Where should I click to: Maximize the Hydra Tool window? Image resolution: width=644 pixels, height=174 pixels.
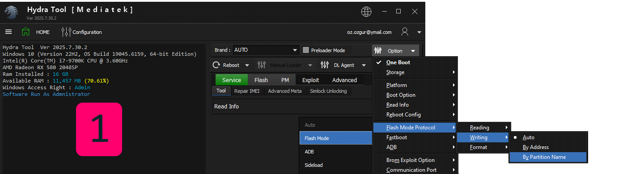coord(399,12)
